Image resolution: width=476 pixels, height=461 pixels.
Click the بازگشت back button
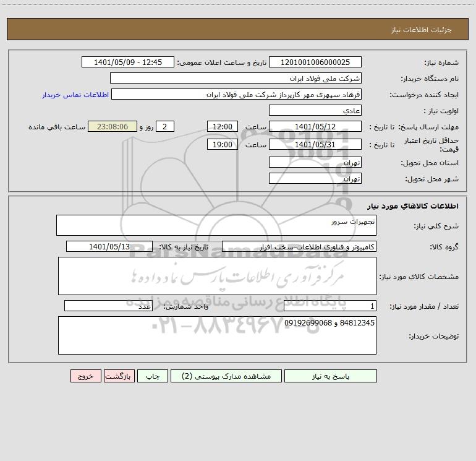click(119, 376)
